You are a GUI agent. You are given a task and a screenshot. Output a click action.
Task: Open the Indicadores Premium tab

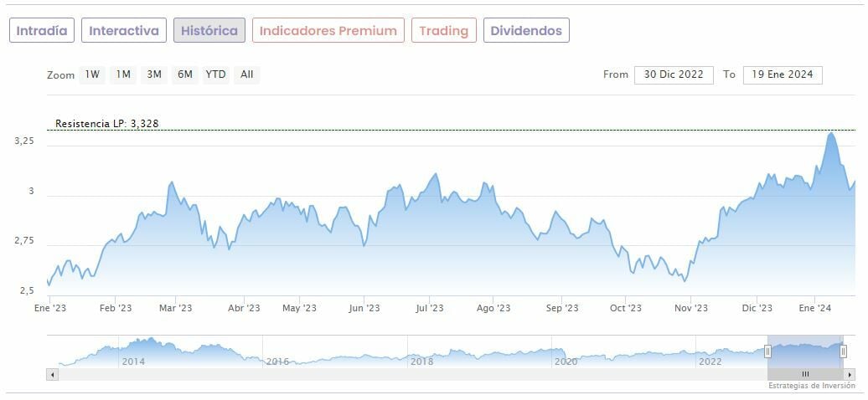[328, 31]
